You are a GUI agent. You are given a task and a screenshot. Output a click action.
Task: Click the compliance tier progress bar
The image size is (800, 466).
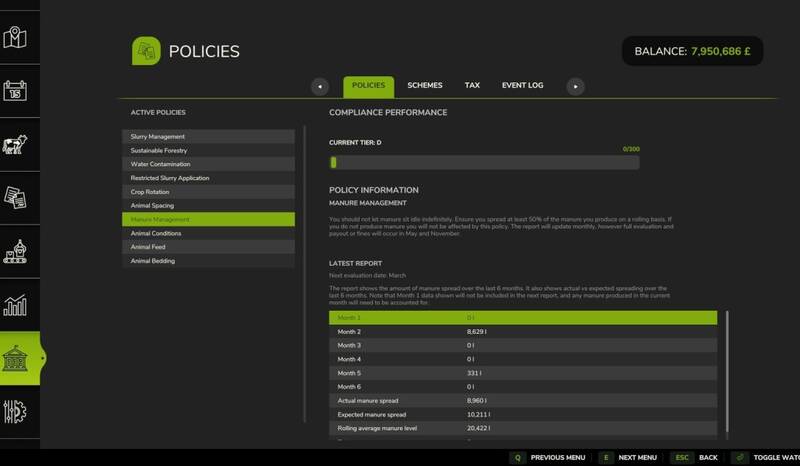[484, 162]
